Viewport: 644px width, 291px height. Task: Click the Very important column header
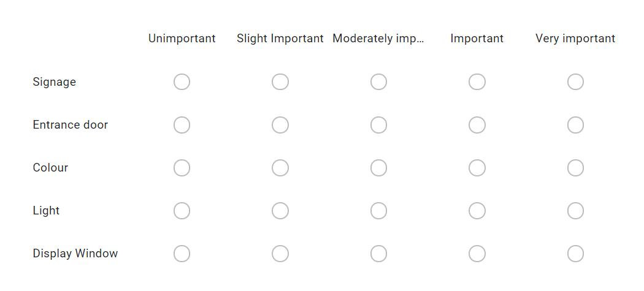pos(575,39)
